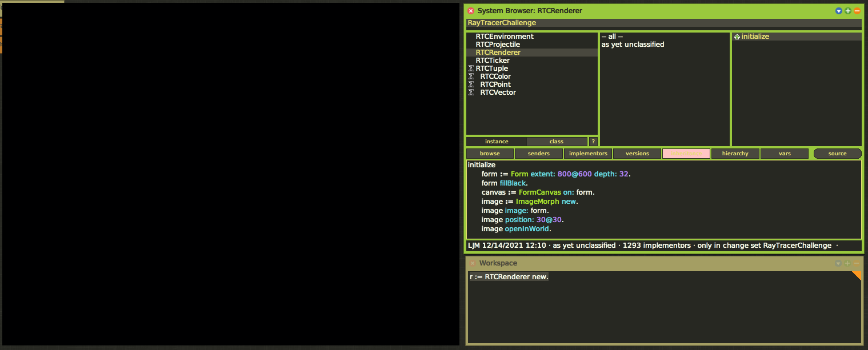Select the RayTracerChallenge category

pos(664,23)
